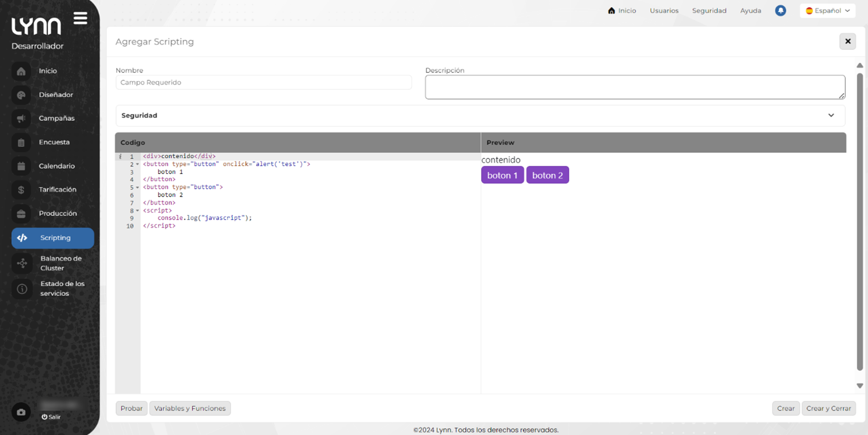Select Calendario in sidebar menu
This screenshot has height=435, width=868.
pos(57,166)
